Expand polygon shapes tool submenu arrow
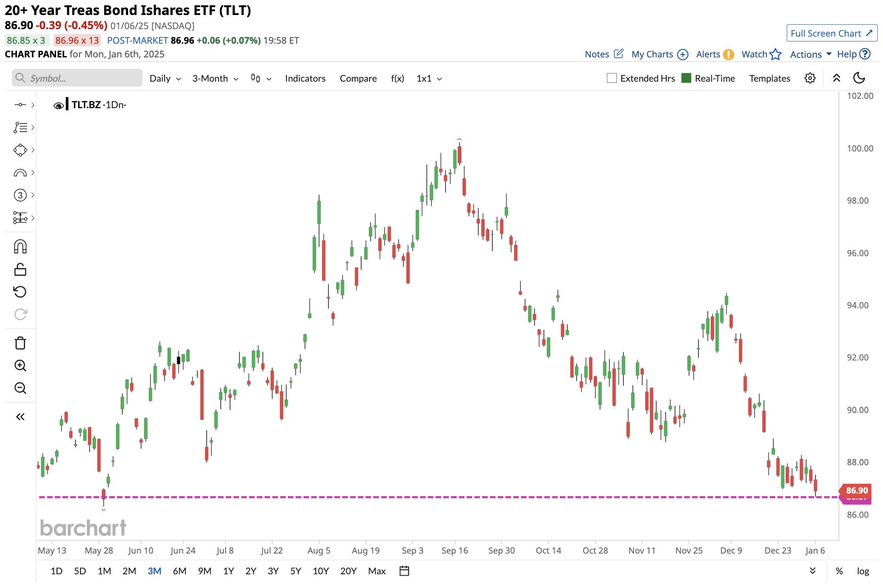Viewport: 883px width, 588px height. (x=33, y=150)
